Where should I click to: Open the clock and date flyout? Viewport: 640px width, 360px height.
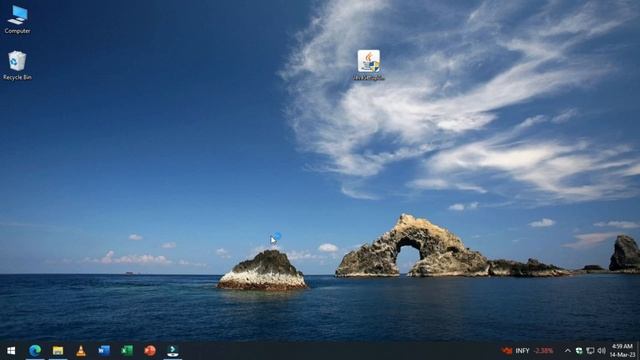(x=622, y=351)
